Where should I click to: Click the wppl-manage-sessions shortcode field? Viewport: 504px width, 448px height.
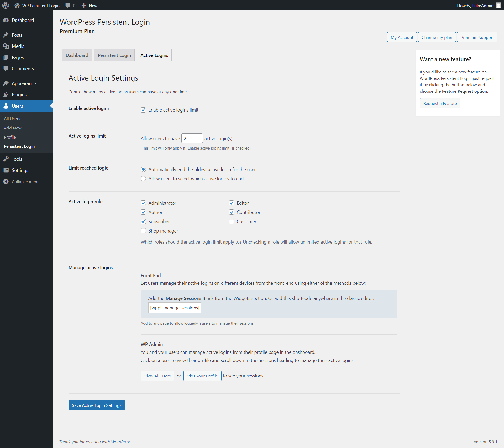(175, 308)
